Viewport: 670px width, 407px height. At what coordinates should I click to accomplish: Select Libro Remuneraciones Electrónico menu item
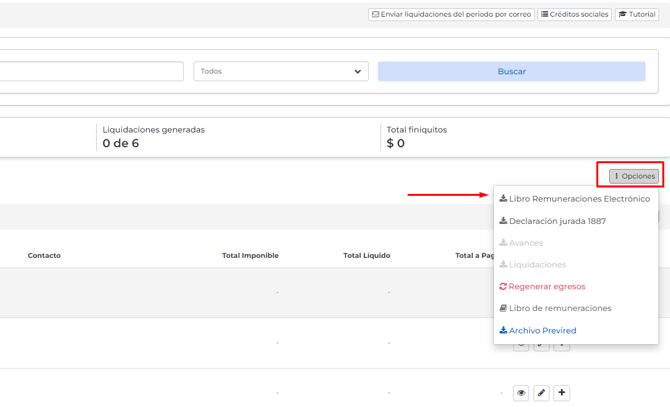(x=575, y=199)
